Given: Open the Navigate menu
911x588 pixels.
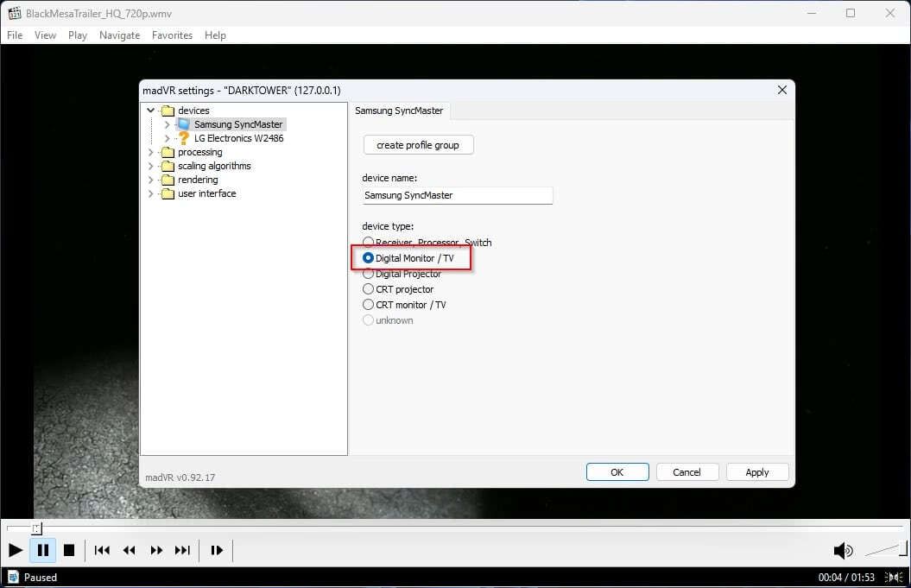Looking at the screenshot, I should click(120, 35).
